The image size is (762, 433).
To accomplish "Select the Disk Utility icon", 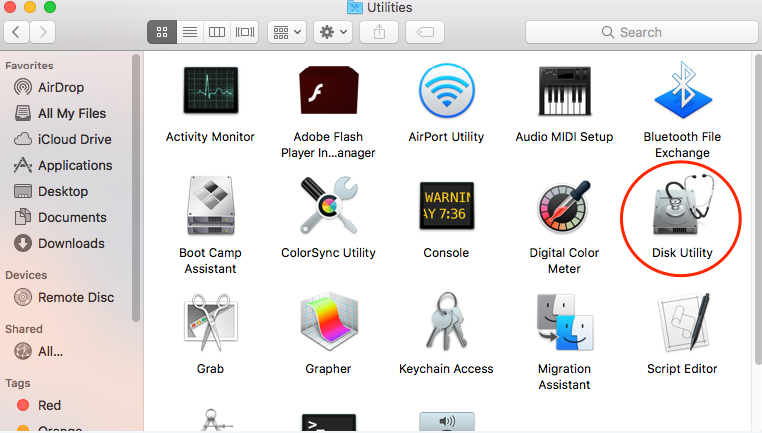I will click(x=683, y=206).
